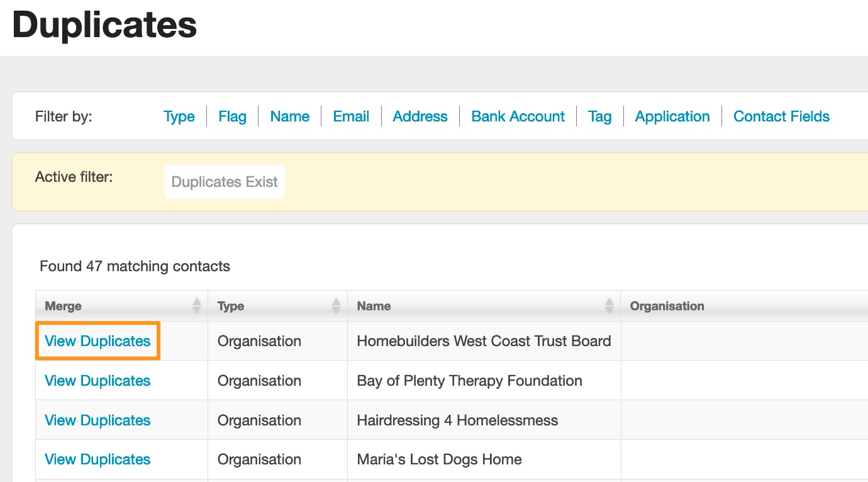Open the Application filter option
The height and width of the screenshot is (482, 868).
(x=672, y=116)
